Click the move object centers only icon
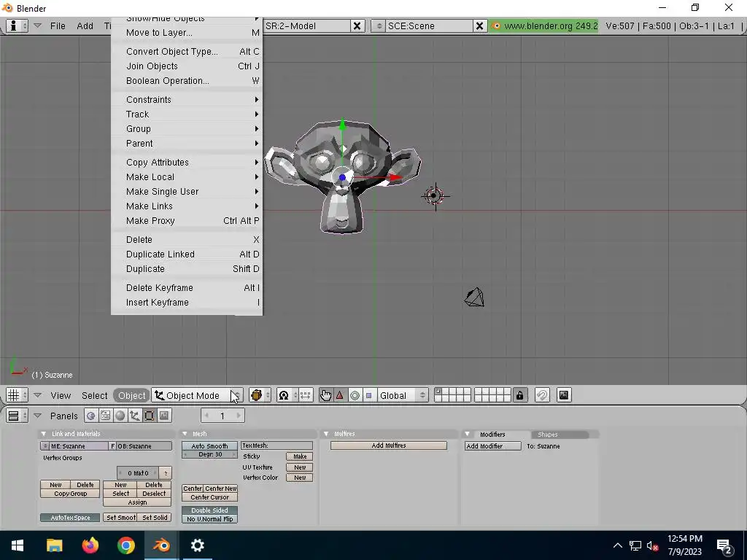This screenshot has height=560, width=747. (306, 395)
